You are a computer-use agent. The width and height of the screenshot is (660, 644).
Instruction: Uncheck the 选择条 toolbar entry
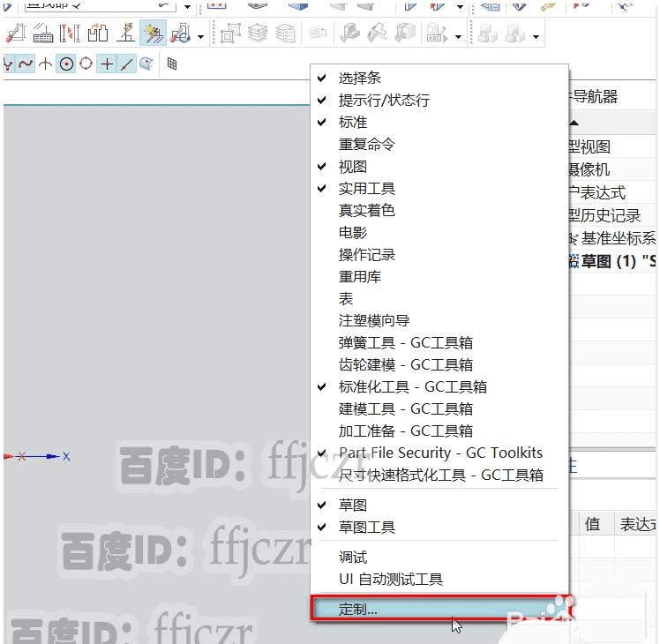coord(439,78)
